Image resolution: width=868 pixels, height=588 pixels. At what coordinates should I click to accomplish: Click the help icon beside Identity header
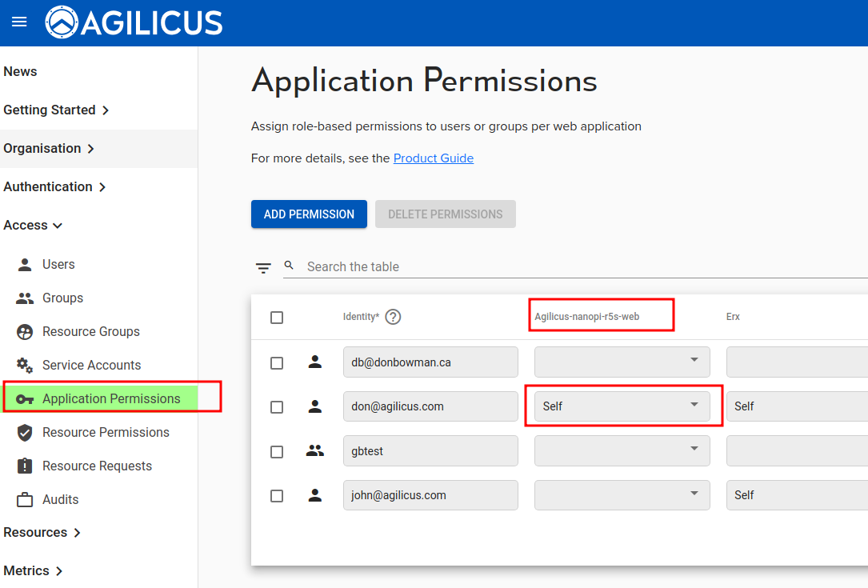[x=393, y=317]
